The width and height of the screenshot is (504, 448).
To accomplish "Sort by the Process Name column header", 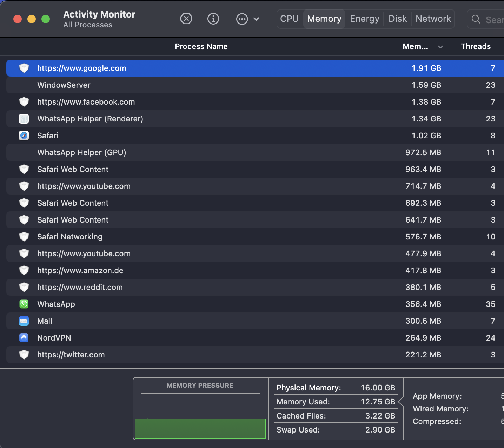I will point(201,46).
